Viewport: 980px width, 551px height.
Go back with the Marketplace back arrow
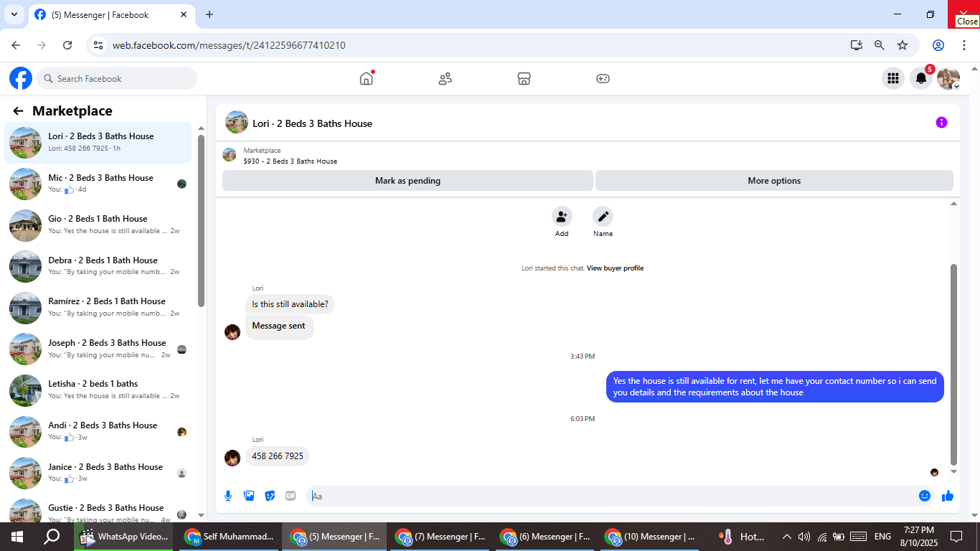(x=19, y=110)
